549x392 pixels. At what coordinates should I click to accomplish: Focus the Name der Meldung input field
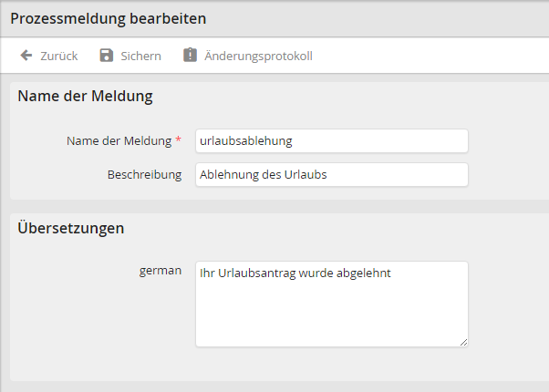(x=383, y=141)
